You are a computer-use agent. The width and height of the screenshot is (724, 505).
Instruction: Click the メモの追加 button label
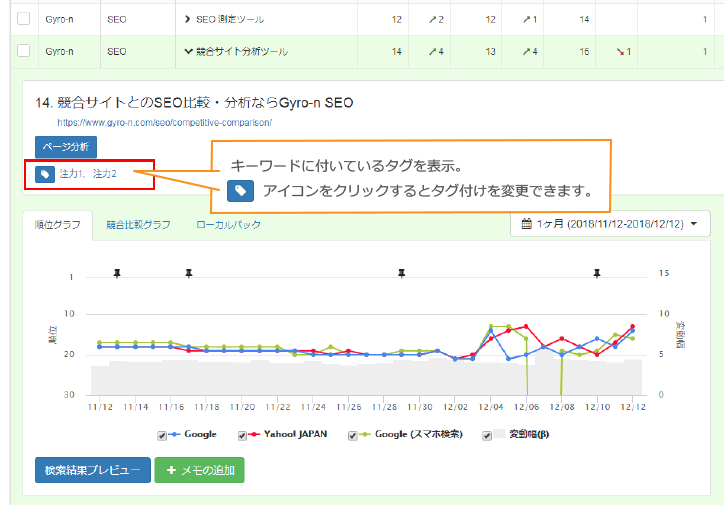(x=208, y=470)
